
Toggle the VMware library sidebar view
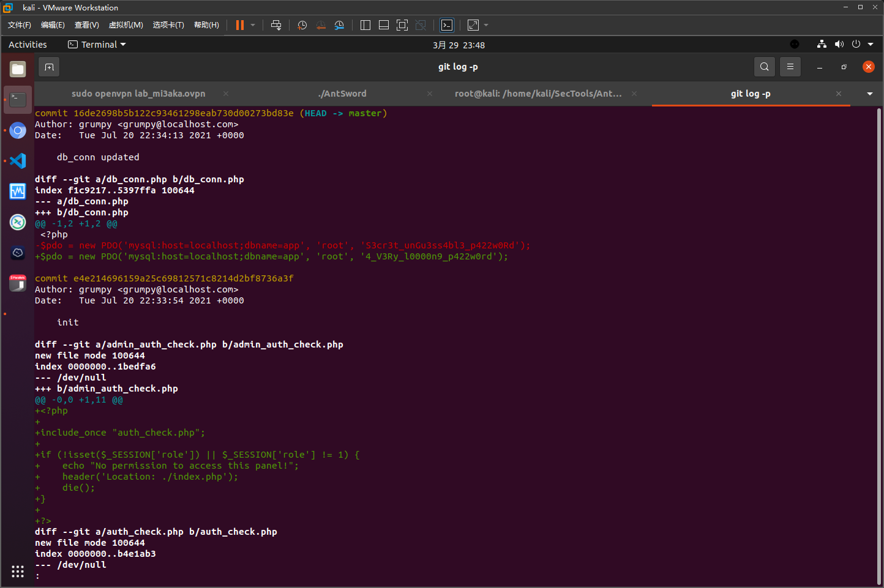pos(365,25)
